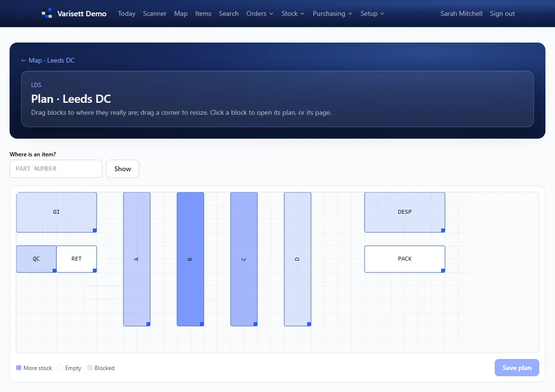555x392 pixels.
Task: Click the resize handle on aisle C
Action: pos(255,324)
